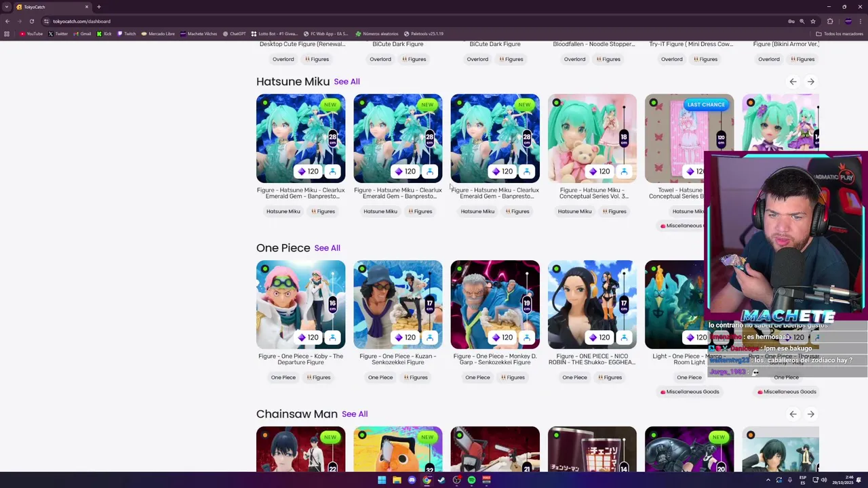868x488 pixels.
Task: Open See All for Chainsaw Man
Action: pos(355,414)
